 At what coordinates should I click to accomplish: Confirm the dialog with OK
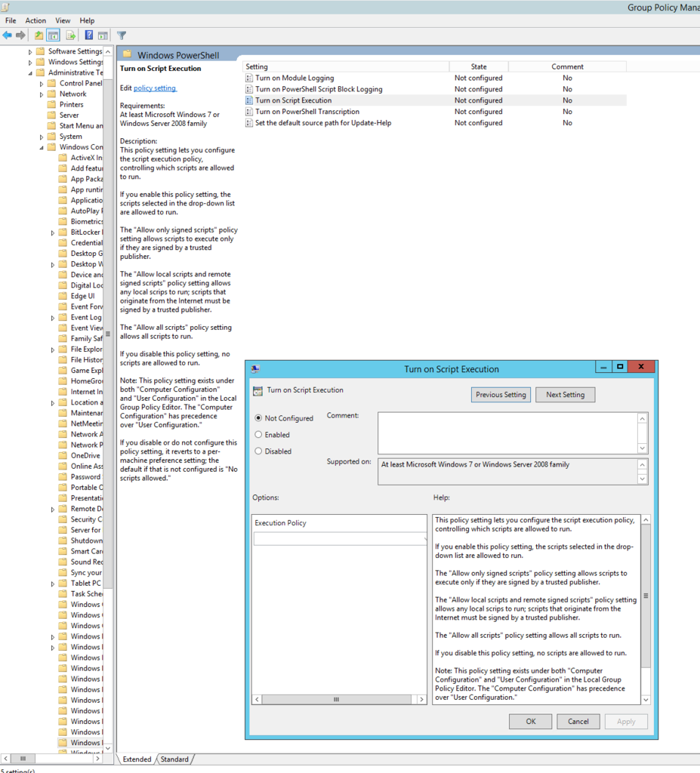[x=530, y=721]
